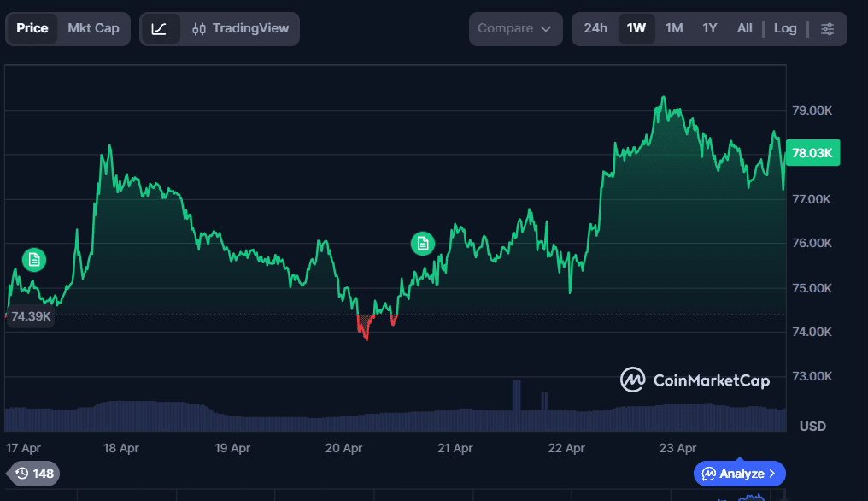Switch to line chart view icon
868x501 pixels.
coord(160,29)
